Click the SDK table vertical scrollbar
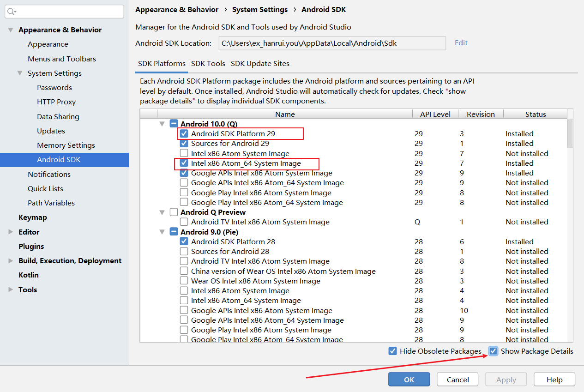This screenshot has height=392, width=584. coord(570,133)
